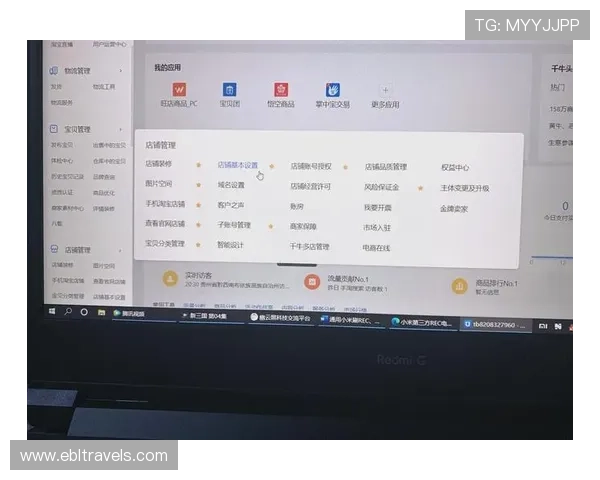
Task: Switch to 小米第三方REC电 browser window
Action: [x=421, y=322]
